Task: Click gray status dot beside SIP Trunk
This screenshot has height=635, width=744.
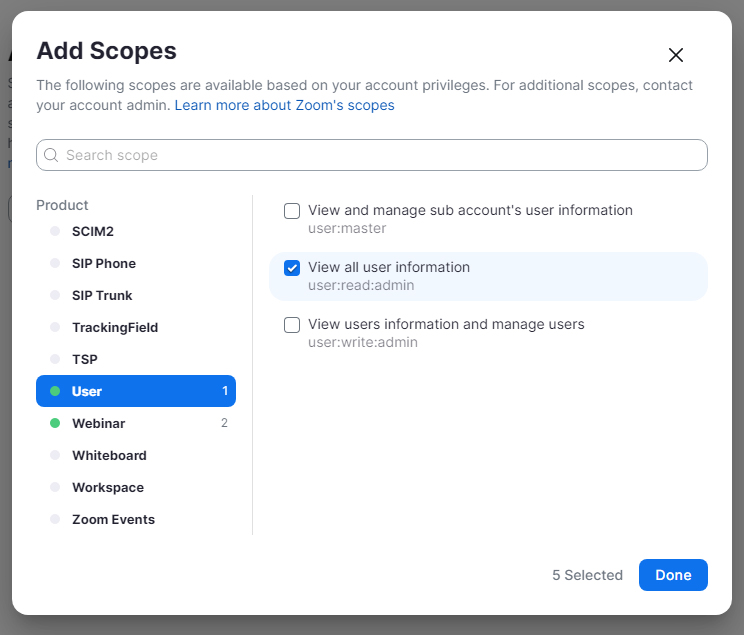Action: [x=55, y=295]
